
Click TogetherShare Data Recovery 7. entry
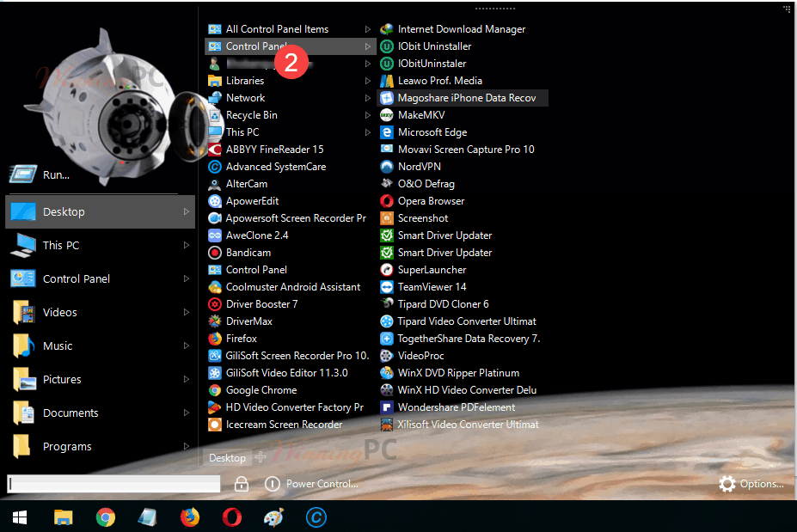[x=463, y=339]
